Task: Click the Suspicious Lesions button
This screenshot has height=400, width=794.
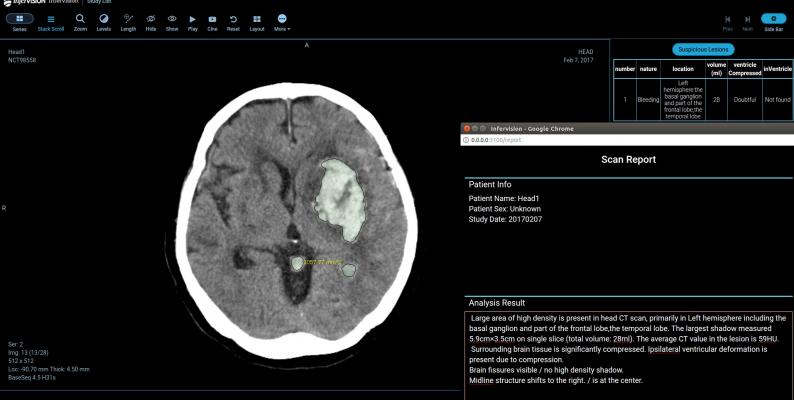Action: point(703,49)
